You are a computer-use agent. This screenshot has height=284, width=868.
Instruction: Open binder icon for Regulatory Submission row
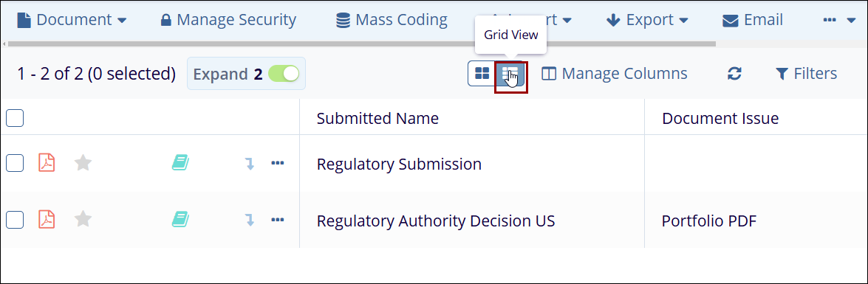coord(180,162)
